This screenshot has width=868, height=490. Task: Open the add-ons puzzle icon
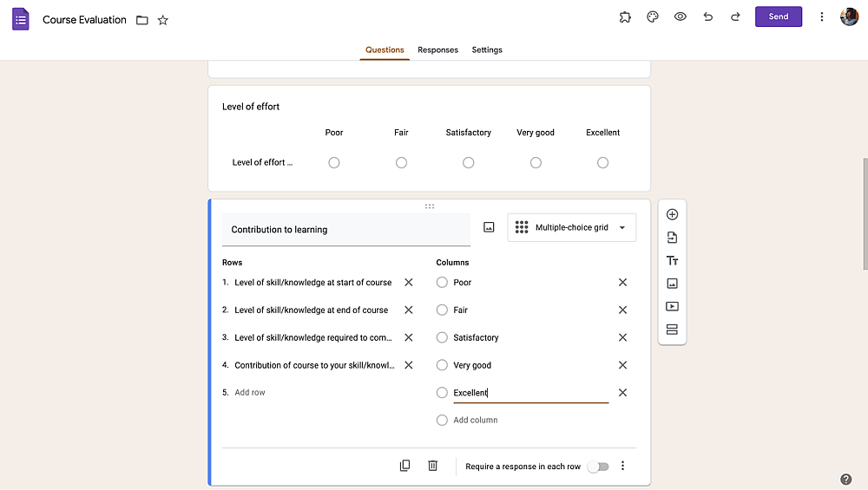tap(625, 17)
